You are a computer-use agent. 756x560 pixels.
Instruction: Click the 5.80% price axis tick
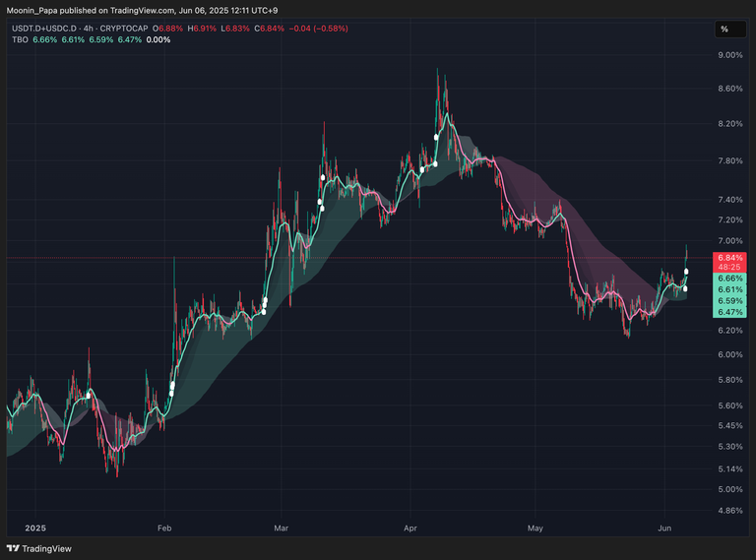(730, 380)
